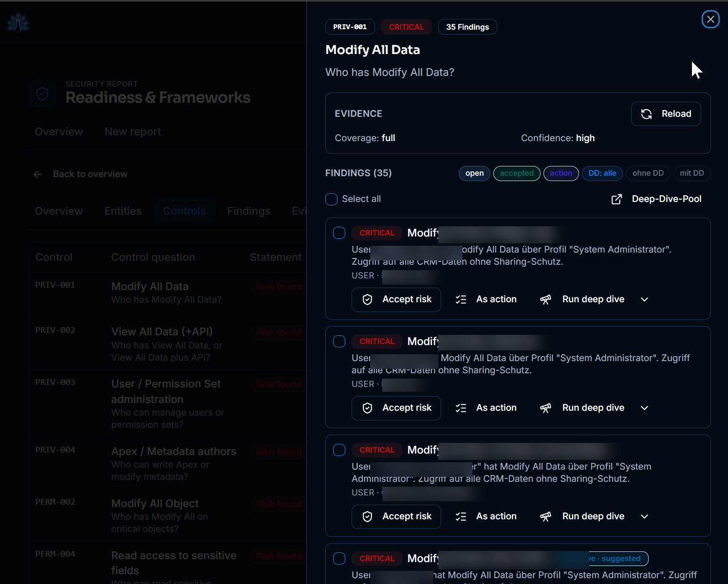Viewport: 728px width, 584px height.
Task: Select the PRIV-002 View All Data row
Action: coord(168,344)
